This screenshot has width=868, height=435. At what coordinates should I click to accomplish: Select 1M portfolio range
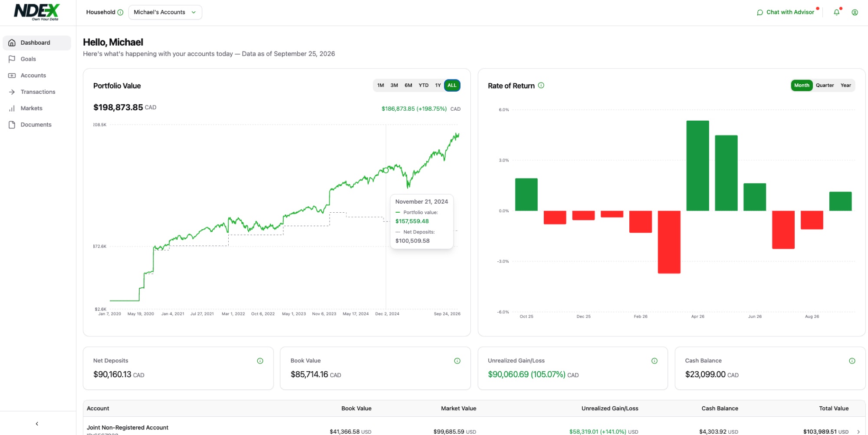click(x=381, y=86)
